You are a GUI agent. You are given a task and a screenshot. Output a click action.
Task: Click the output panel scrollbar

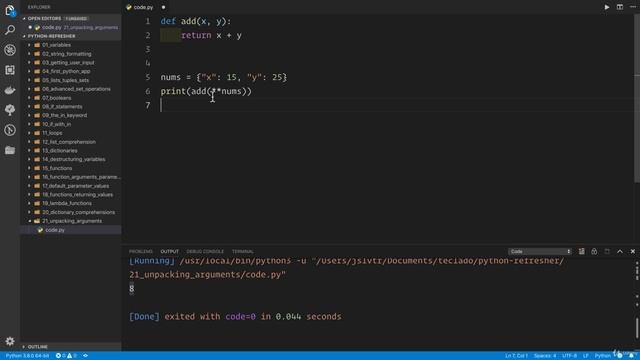click(637, 329)
